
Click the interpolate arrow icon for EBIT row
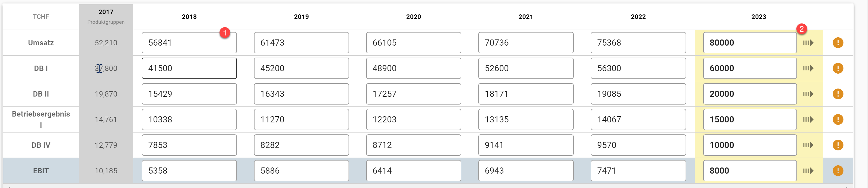tap(808, 170)
